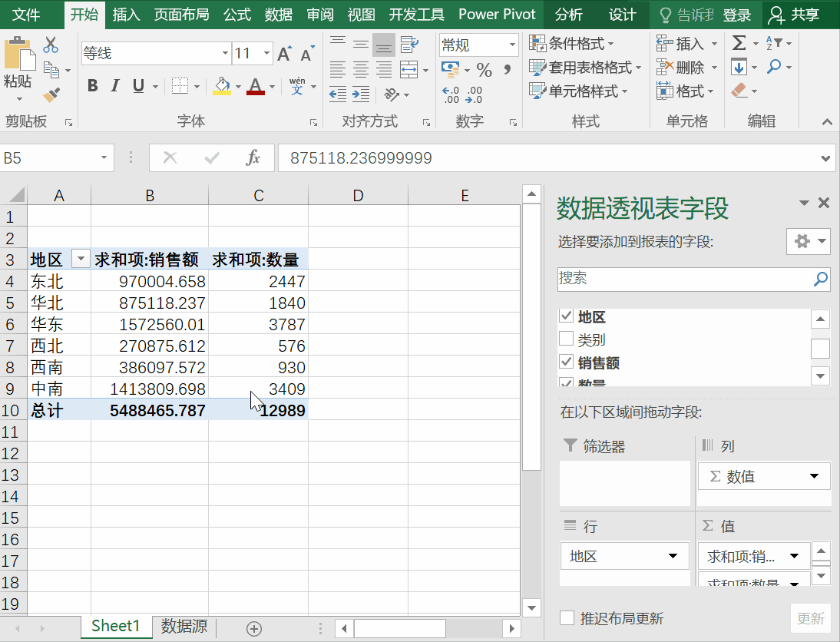
Task: Click the phonetic guide wén icon
Action: coord(297,86)
